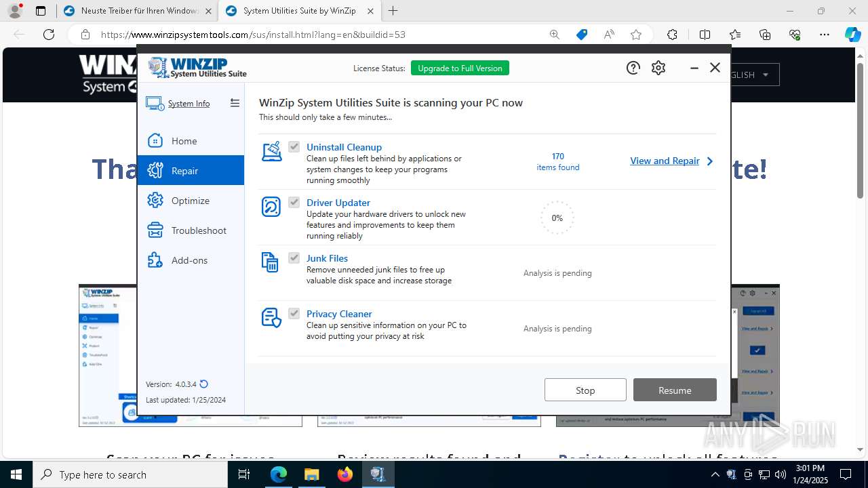Screen dimensions: 868x488
Task: Uncheck the Junk Files checkbox
Action: coord(294,258)
